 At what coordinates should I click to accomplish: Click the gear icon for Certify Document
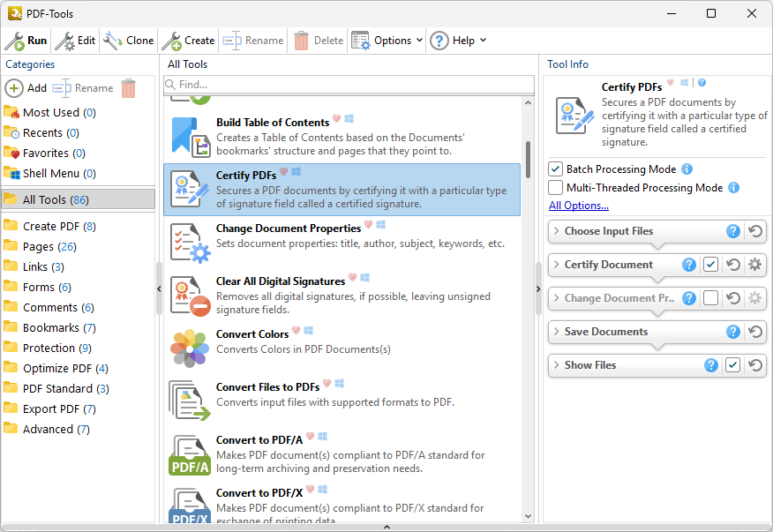(x=754, y=265)
